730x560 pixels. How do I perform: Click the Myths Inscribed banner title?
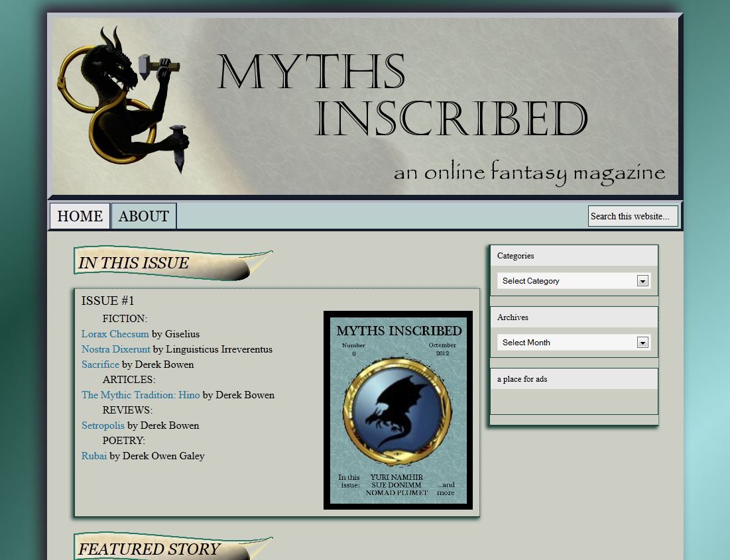402,97
